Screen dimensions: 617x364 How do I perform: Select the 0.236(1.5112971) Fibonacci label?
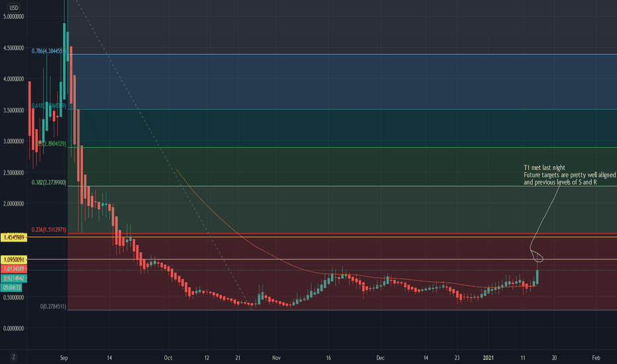(x=49, y=230)
